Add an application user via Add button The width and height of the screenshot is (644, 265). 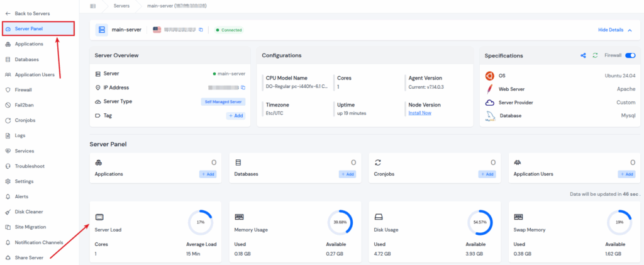627,174
